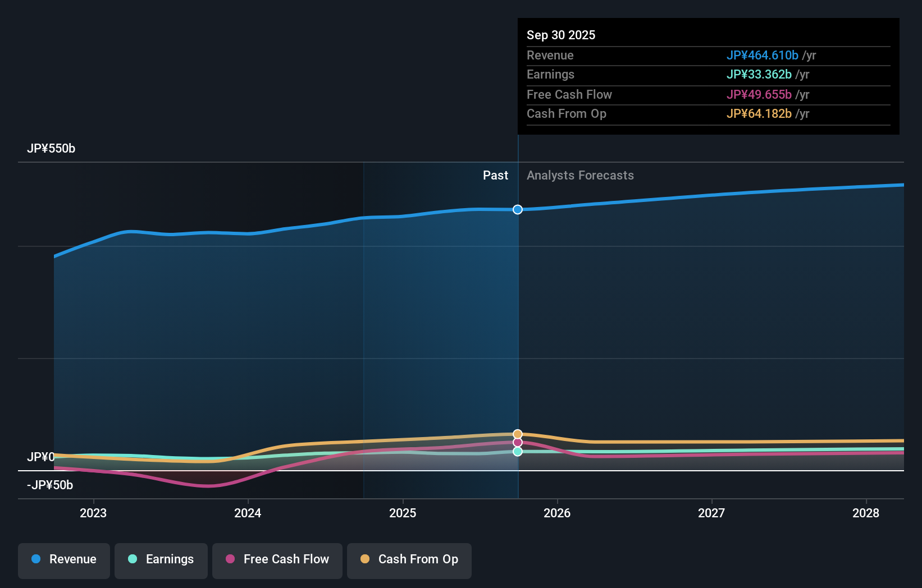Select the blue Revenue marker on the forecast divider
922x588 pixels.
pos(517,209)
